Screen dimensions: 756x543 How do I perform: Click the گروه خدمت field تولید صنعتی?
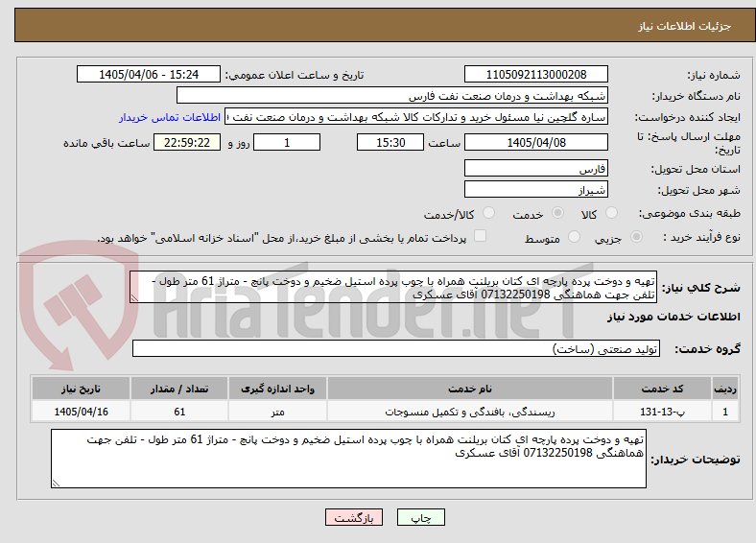pos(396,348)
